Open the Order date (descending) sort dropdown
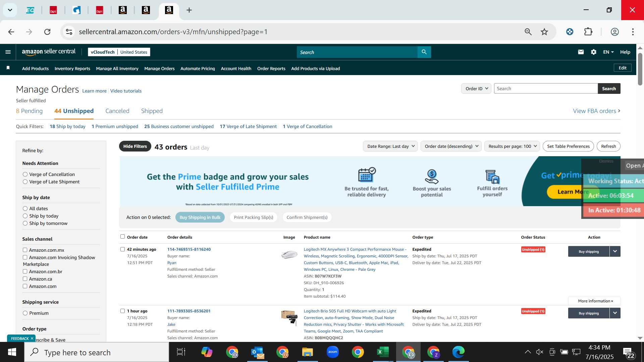This screenshot has width=644, height=362. pyautogui.click(x=451, y=146)
